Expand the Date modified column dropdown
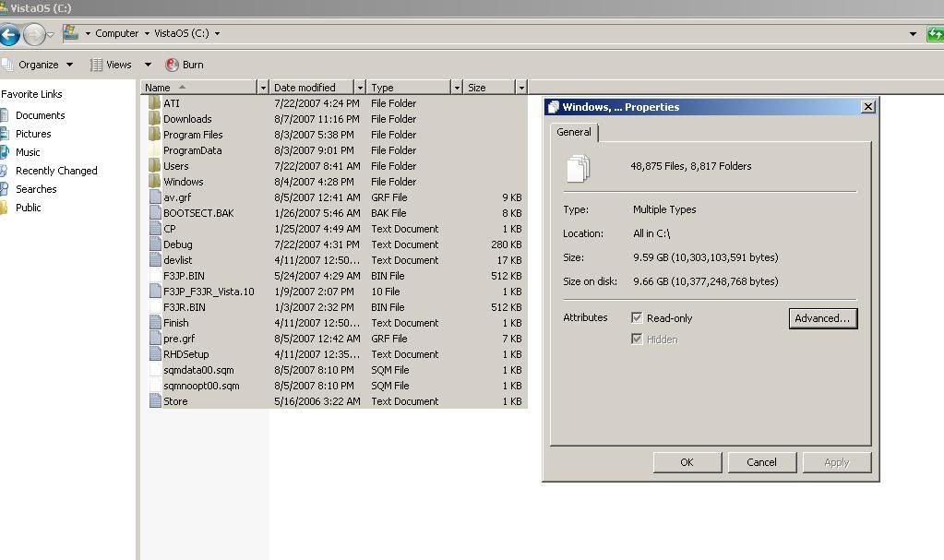Image resolution: width=944 pixels, height=560 pixels. (360, 88)
